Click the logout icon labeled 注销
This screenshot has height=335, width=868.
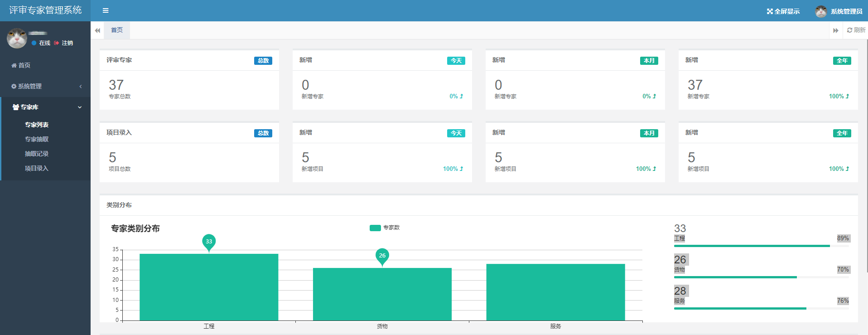pos(57,43)
